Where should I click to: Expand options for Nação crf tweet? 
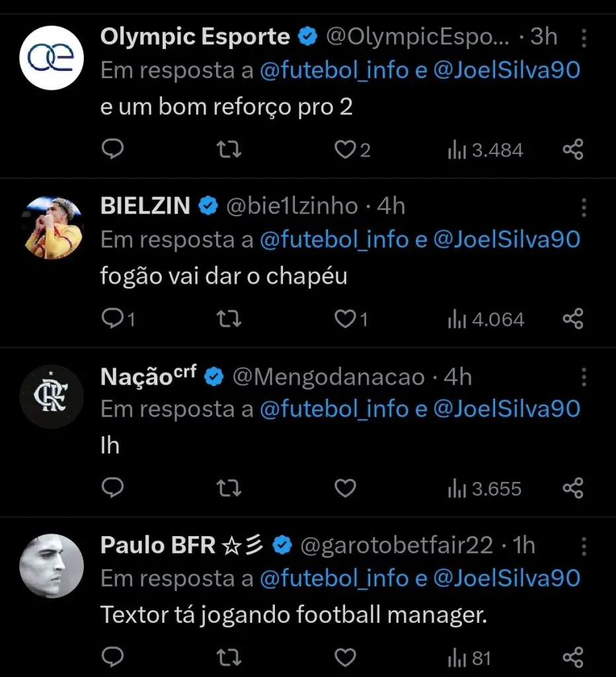(x=584, y=377)
